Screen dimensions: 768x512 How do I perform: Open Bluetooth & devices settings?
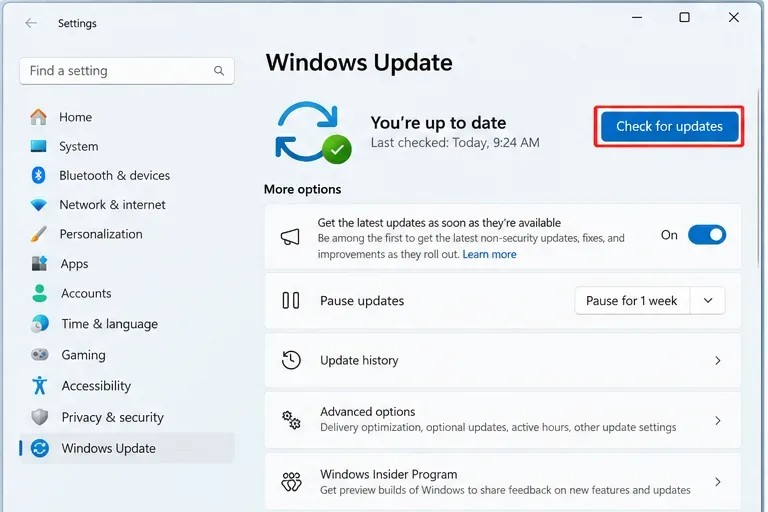pyautogui.click(x=127, y=175)
